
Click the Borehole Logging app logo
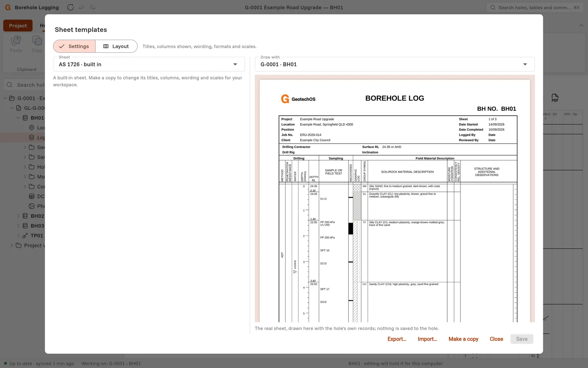click(x=8, y=7)
